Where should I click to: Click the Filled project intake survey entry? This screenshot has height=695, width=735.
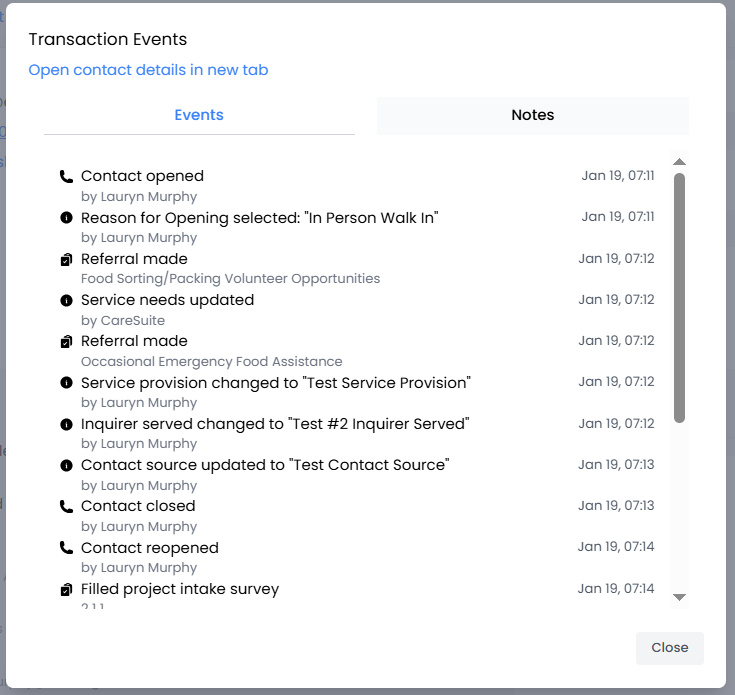[x=180, y=589]
